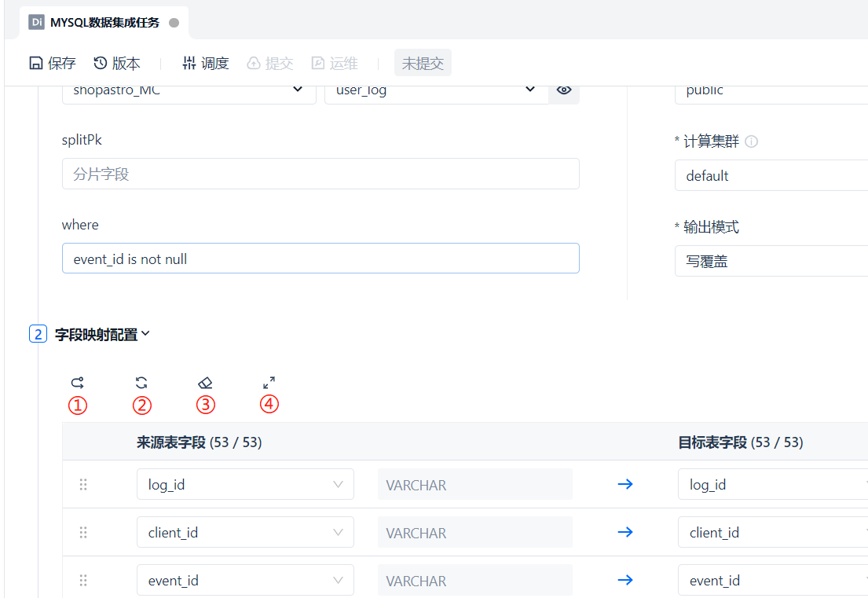Click the eraser clear-mapping icon numbered 3

(x=205, y=383)
